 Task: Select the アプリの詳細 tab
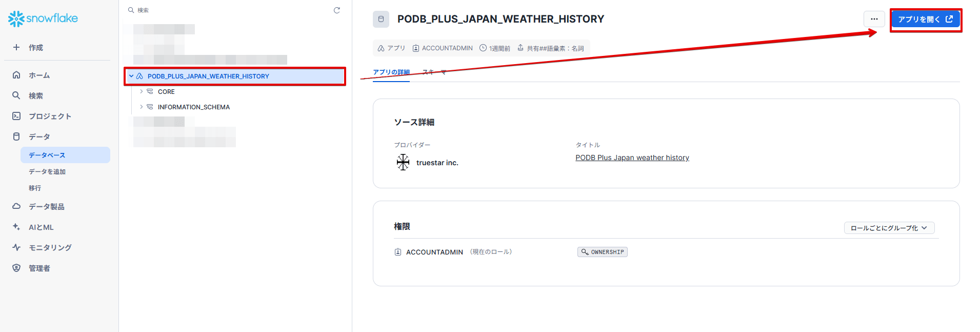point(391,72)
